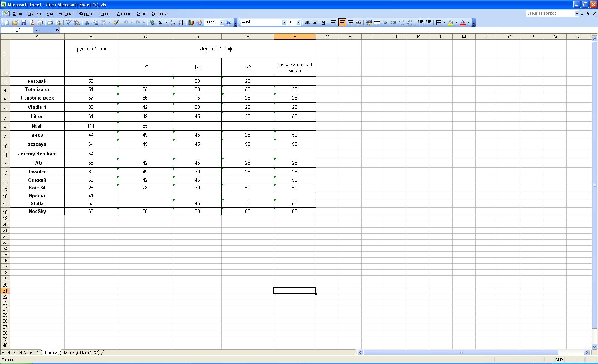Viewport: 598px width, 364px height.
Task: Create a new blank workbook
Action: pyautogui.click(x=7, y=22)
